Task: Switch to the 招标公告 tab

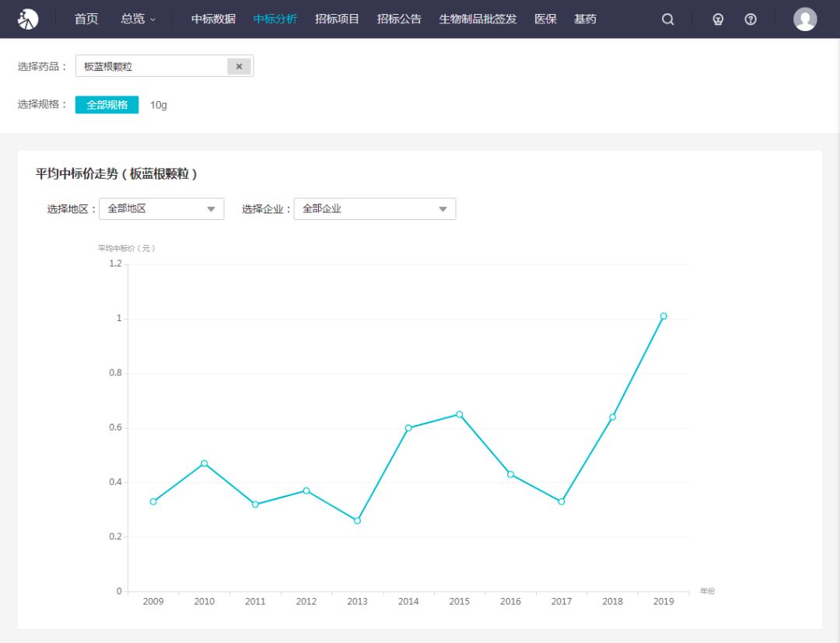Action: coord(399,19)
